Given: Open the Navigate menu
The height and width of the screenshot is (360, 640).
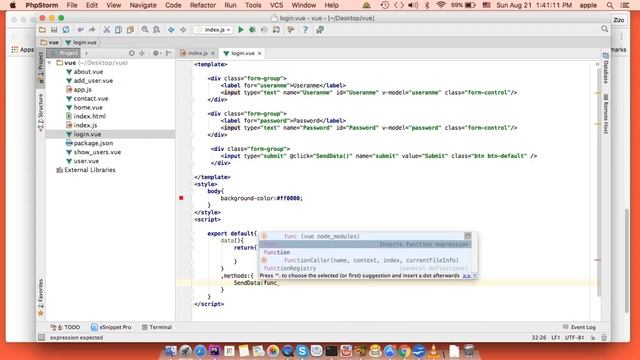Looking at the screenshot, I should point(143,5).
